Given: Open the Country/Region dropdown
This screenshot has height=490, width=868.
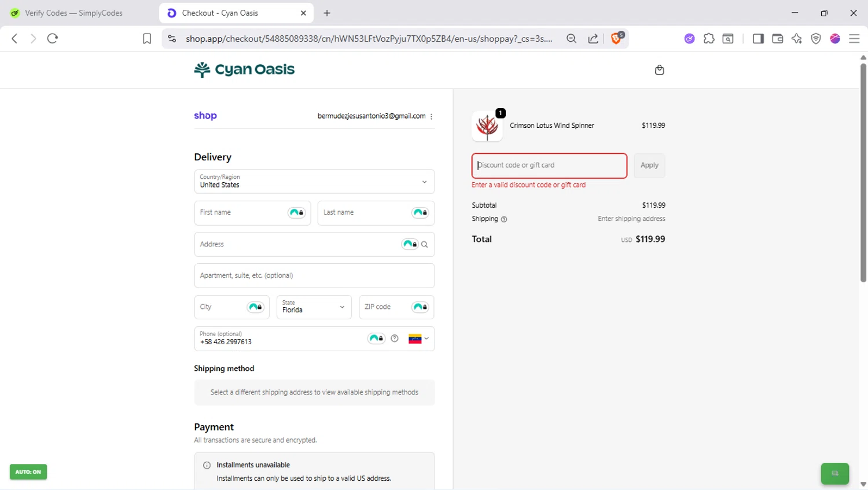Looking at the screenshot, I should [x=314, y=182].
